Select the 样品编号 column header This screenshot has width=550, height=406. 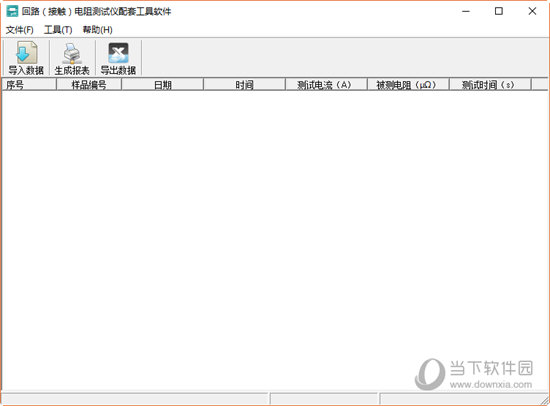point(89,85)
